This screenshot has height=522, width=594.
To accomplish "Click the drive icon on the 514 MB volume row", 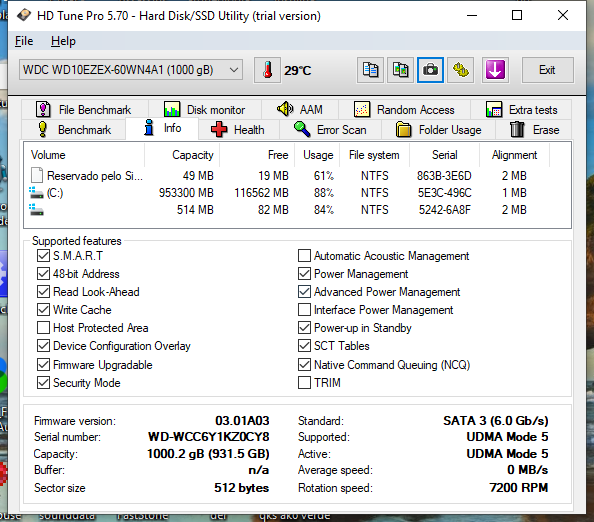I will coord(36,209).
